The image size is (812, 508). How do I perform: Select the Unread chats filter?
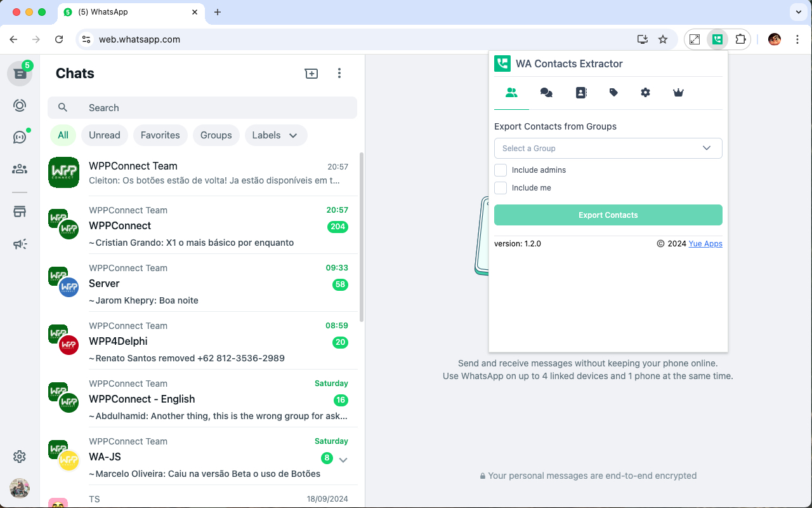pos(105,135)
